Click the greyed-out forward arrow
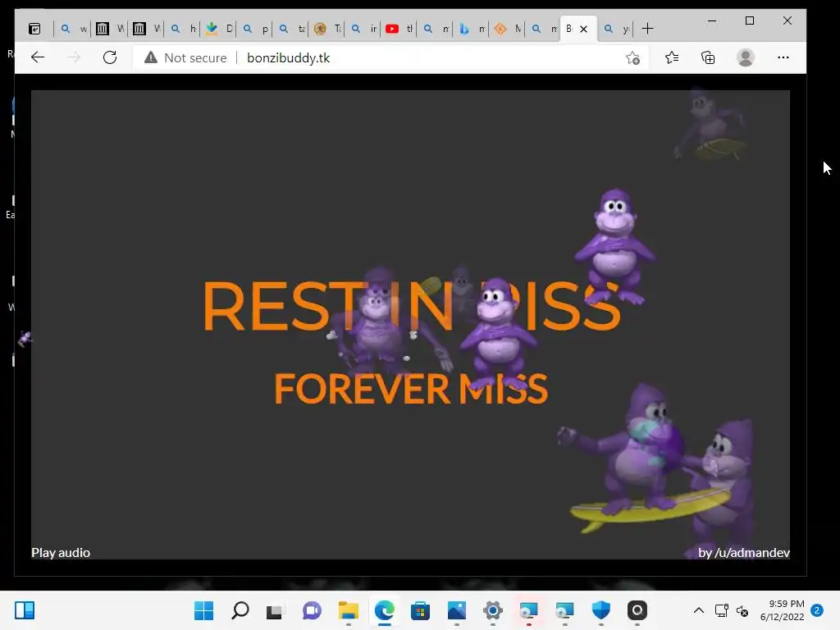This screenshot has width=840, height=630. tap(74, 57)
